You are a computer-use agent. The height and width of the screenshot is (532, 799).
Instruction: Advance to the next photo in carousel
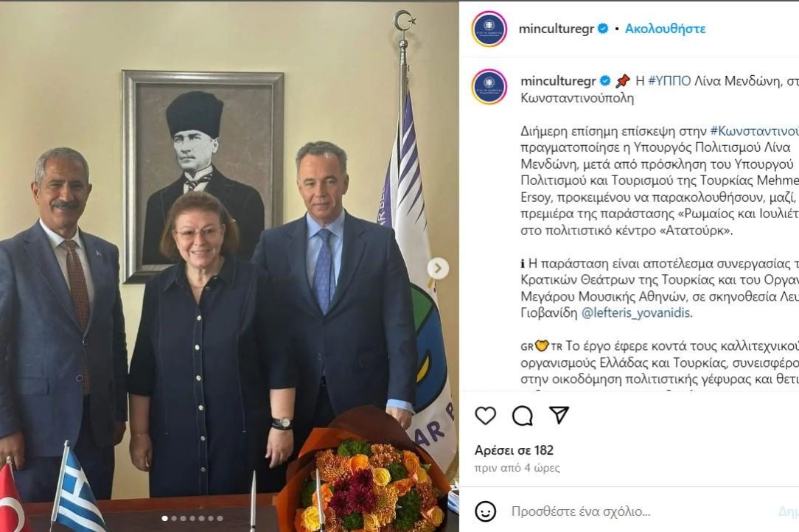tap(438, 268)
